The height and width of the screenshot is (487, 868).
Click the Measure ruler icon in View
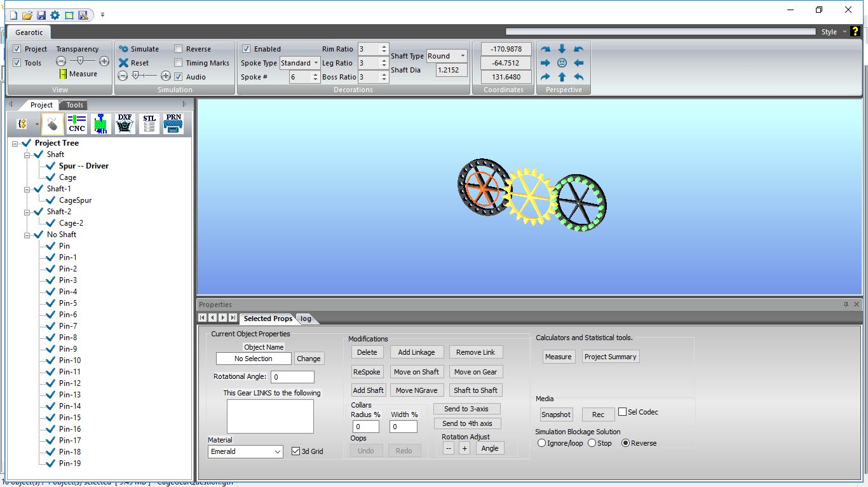pos(64,74)
